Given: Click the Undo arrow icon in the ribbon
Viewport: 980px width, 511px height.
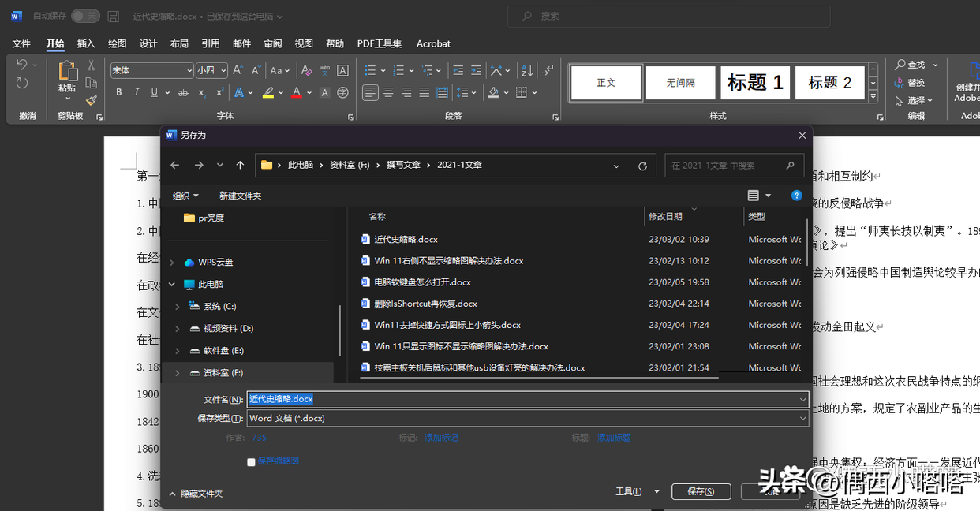Looking at the screenshot, I should point(22,65).
